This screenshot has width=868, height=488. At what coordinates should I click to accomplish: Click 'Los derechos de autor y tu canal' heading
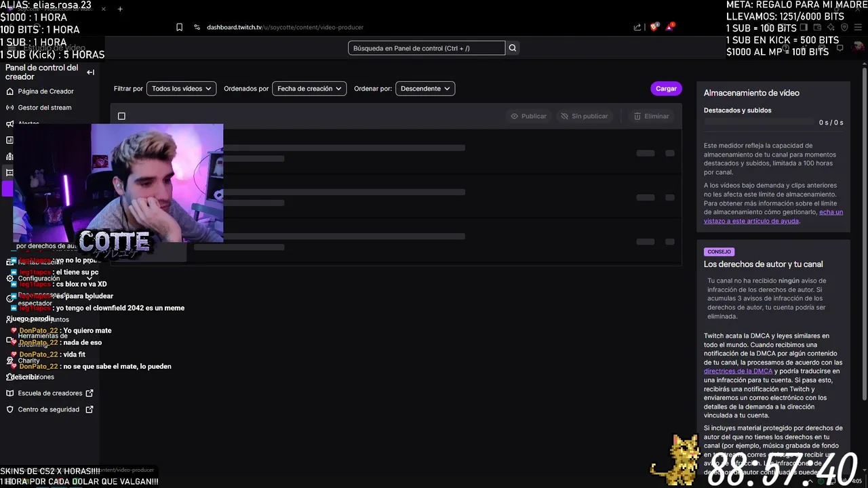tap(763, 264)
